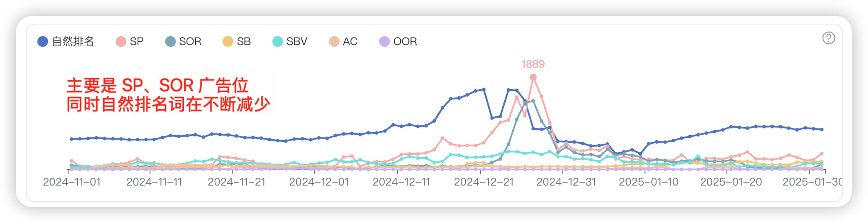Select the 2024-11-11 axis date label

pyautogui.click(x=154, y=182)
